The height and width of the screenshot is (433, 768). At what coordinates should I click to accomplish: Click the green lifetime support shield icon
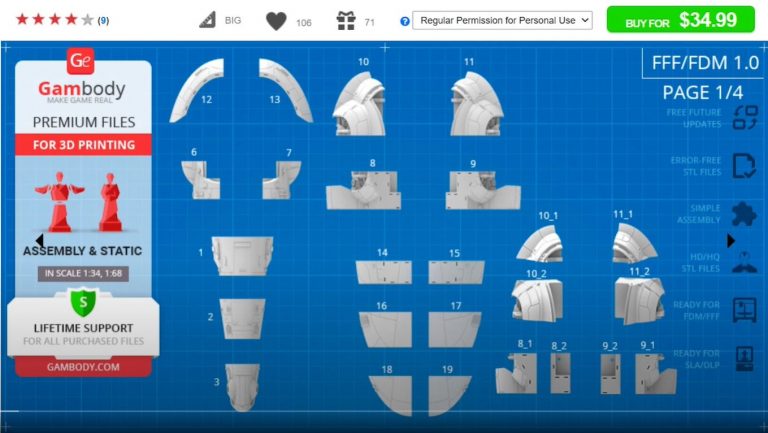click(82, 302)
